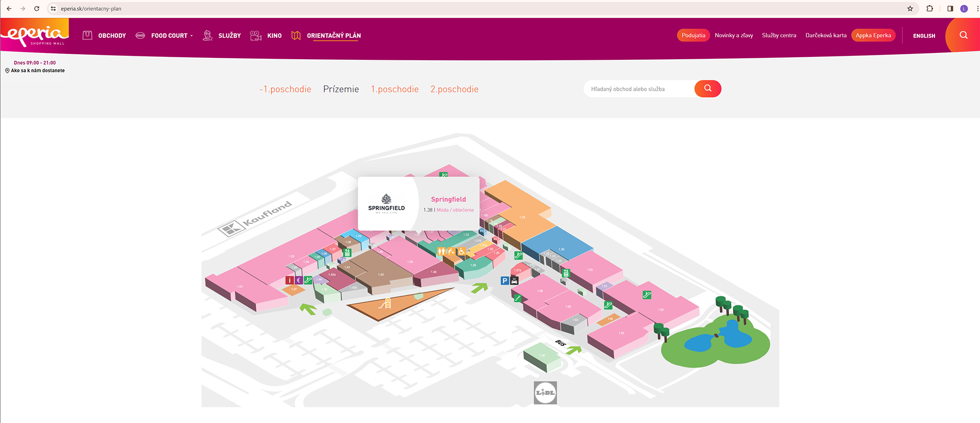Click the elevator icon near unit 1.08

347,253
